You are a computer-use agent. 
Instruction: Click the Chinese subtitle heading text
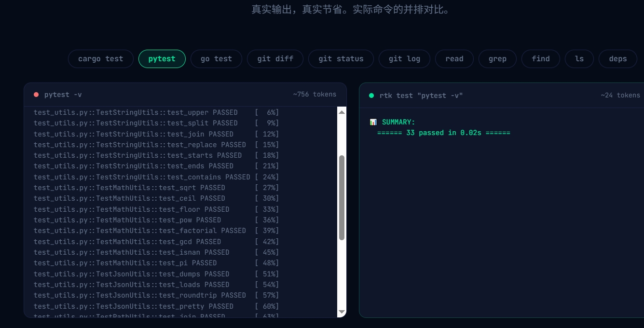(x=352, y=9)
